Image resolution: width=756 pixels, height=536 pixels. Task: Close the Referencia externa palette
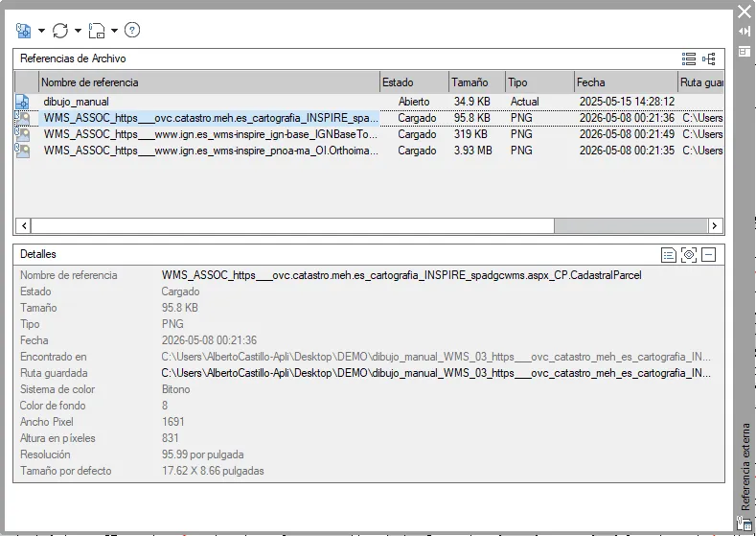(x=745, y=12)
